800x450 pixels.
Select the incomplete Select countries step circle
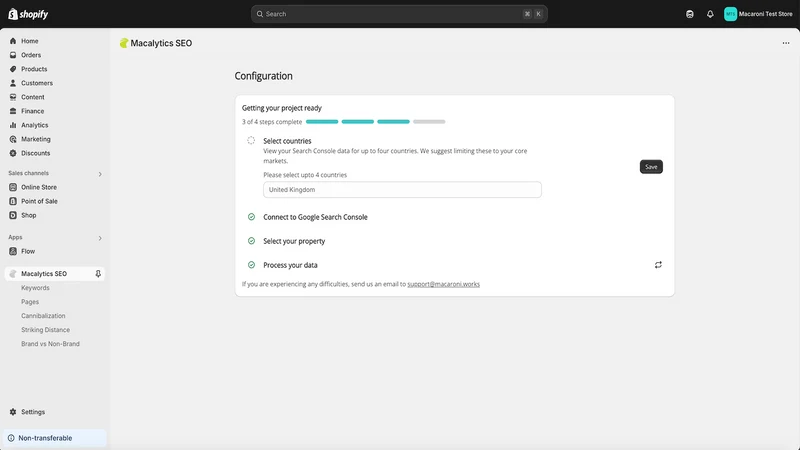coord(251,140)
